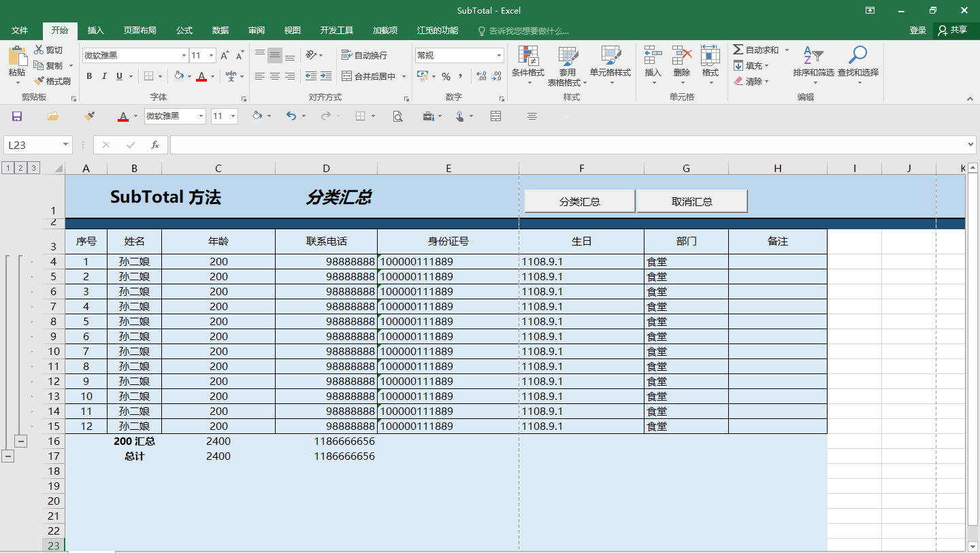Expand the formula bar
Image resolution: width=980 pixels, height=553 pixels.
971,145
